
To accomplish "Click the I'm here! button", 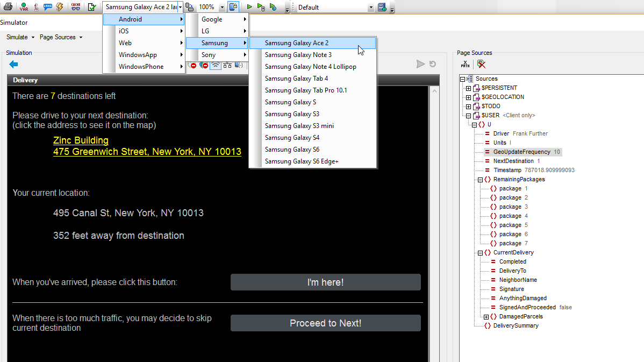I will [326, 282].
